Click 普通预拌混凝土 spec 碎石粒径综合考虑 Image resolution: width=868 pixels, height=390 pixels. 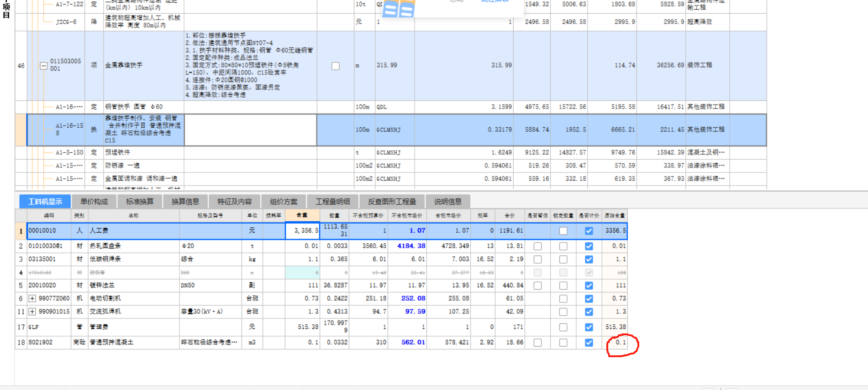coord(209,342)
